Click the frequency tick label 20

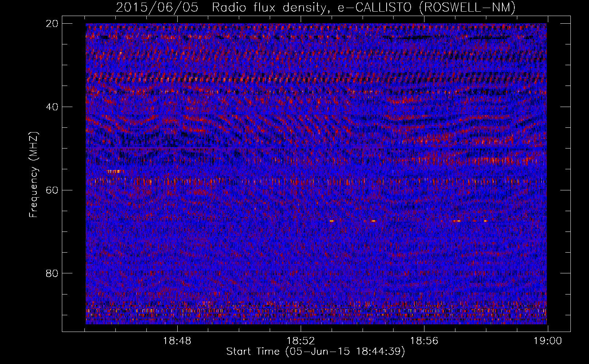[52, 24]
